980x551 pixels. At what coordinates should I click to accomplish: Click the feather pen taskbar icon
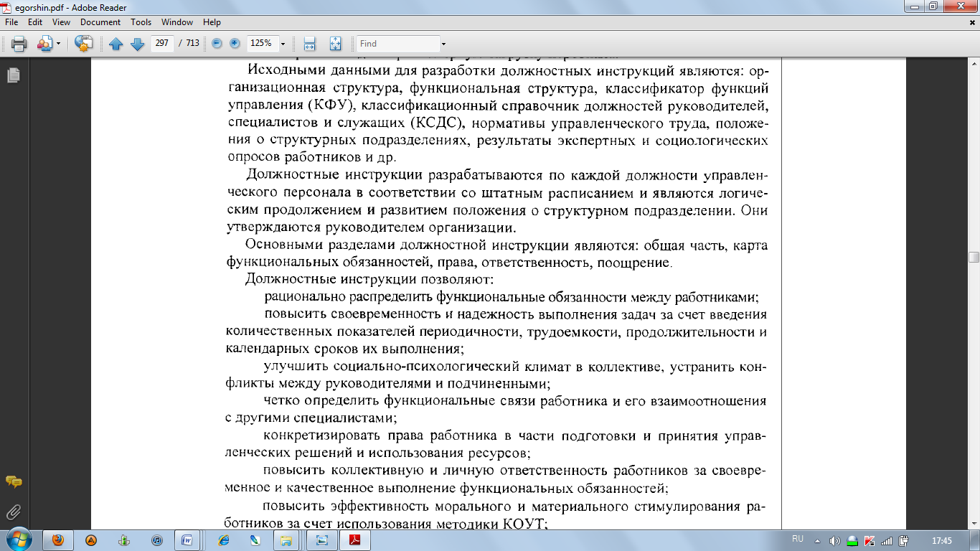tap(255, 540)
